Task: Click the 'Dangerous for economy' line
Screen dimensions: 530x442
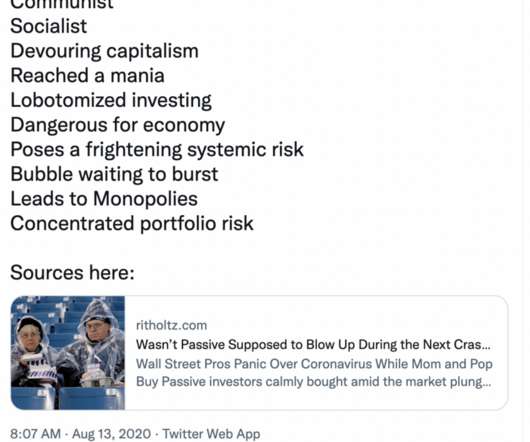Action: click(118, 125)
